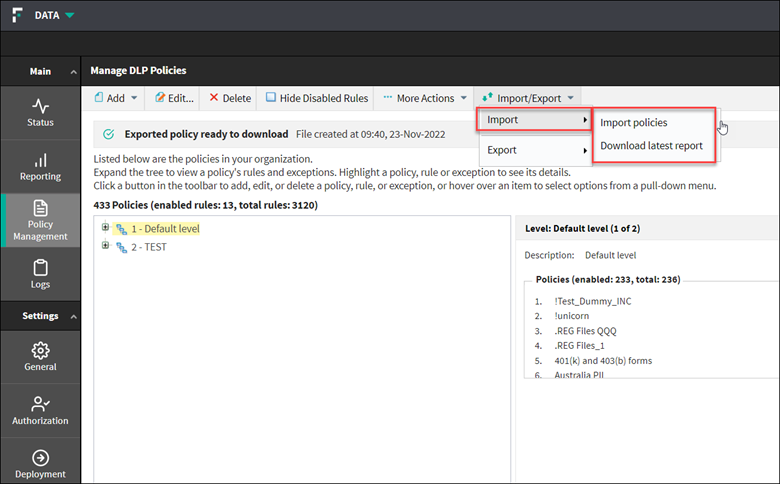
Task: Open Authorization settings
Action: [x=40, y=404]
